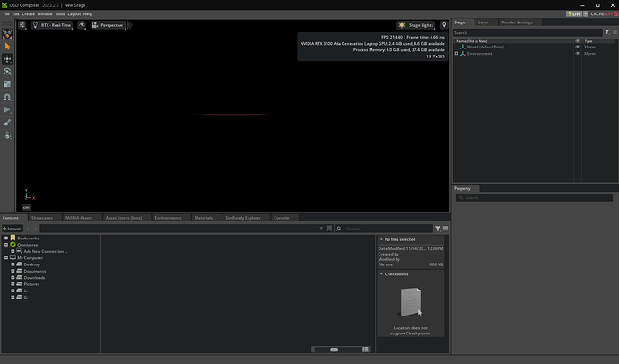Open the Stage panel filter icon
Image resolution: width=619 pixels, height=364 pixels.
[x=607, y=33]
